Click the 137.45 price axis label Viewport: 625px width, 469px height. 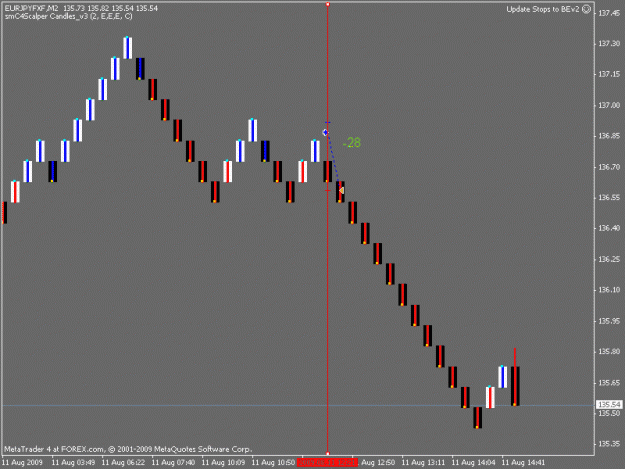coord(609,13)
